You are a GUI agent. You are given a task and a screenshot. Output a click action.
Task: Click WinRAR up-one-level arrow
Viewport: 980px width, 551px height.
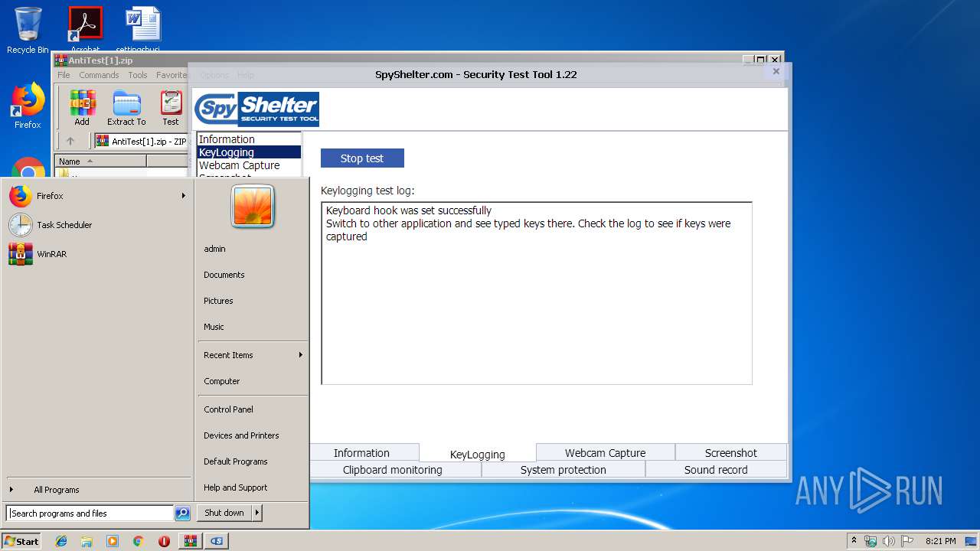click(x=70, y=141)
